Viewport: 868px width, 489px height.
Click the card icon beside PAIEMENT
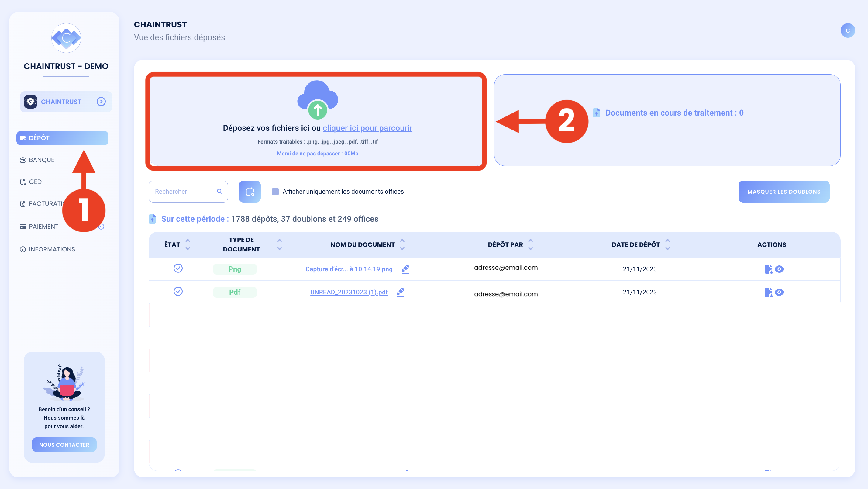coord(22,226)
